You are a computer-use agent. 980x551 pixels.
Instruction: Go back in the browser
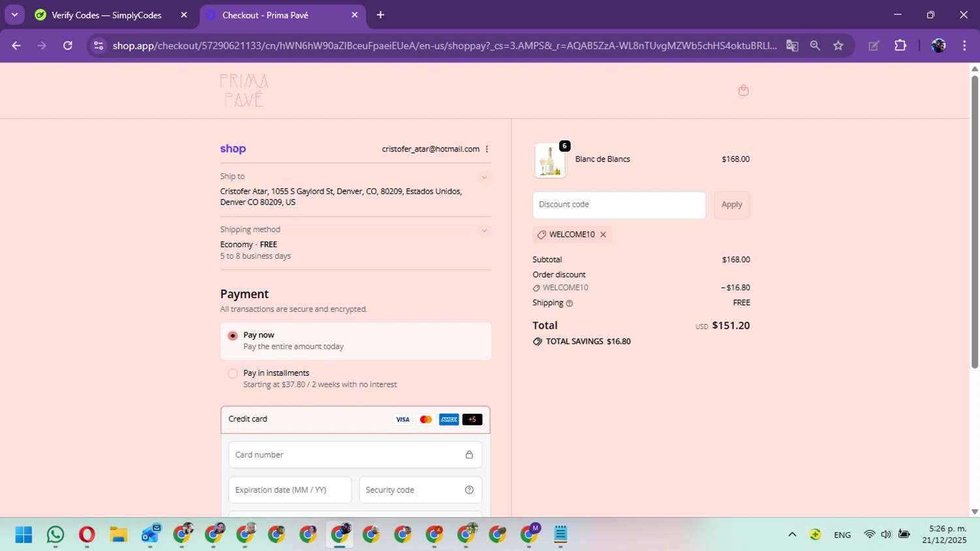point(16,46)
